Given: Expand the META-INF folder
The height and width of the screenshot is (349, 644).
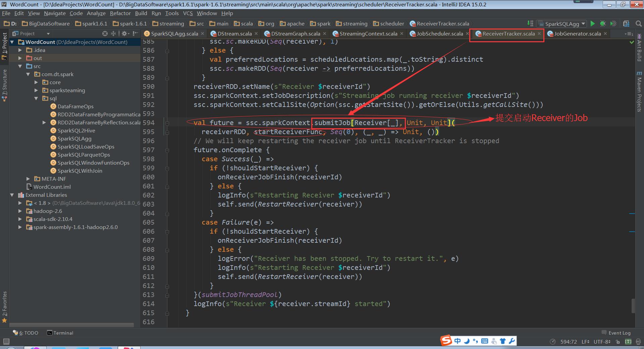Looking at the screenshot, I should coord(28,179).
